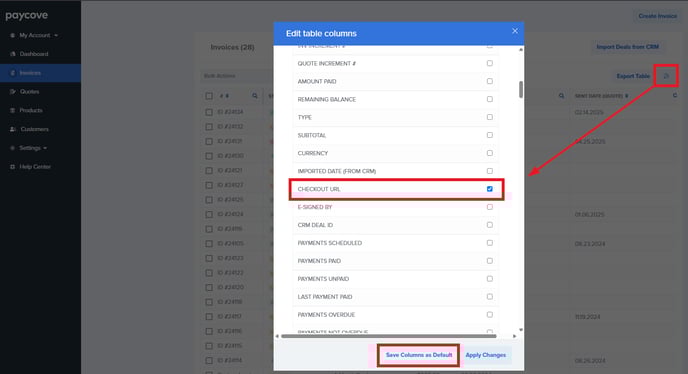Image resolution: width=688 pixels, height=374 pixels.
Task: Check the Amount Paid column box
Action: click(x=490, y=81)
